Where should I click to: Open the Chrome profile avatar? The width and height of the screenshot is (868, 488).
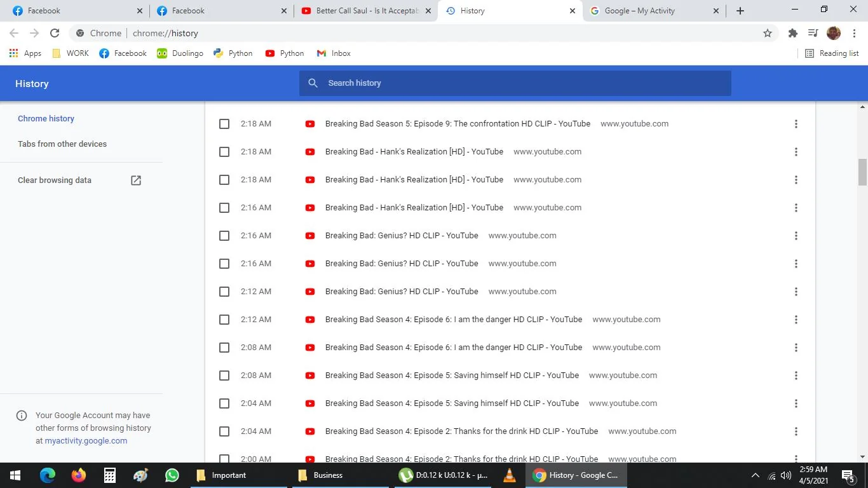pos(834,33)
